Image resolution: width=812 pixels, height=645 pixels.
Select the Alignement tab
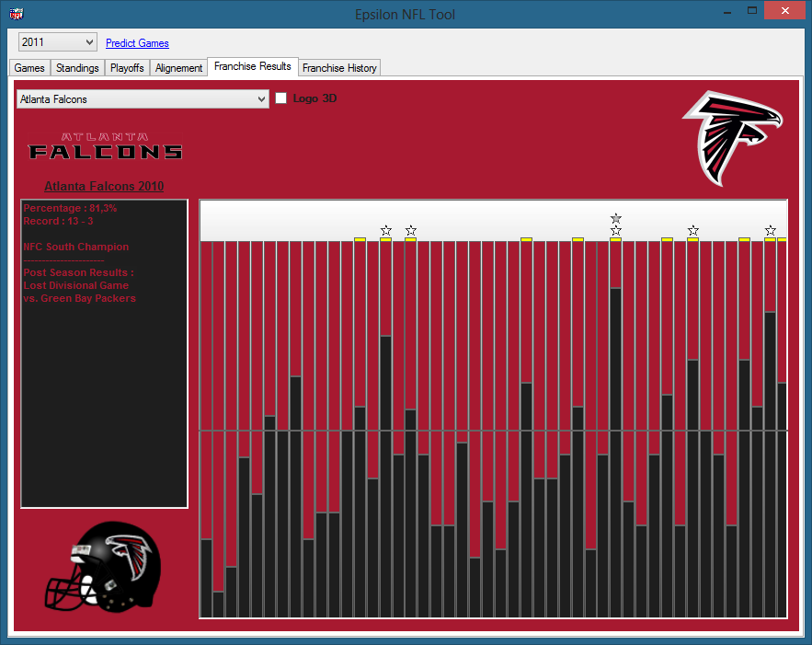coord(178,68)
